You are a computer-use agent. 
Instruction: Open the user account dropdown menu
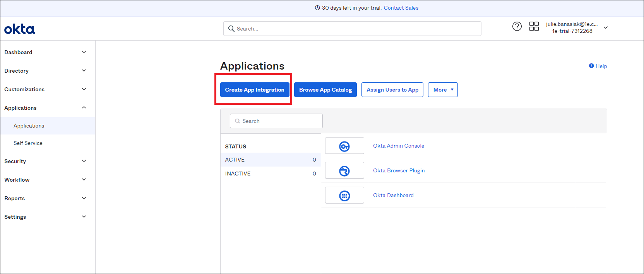(606, 27)
